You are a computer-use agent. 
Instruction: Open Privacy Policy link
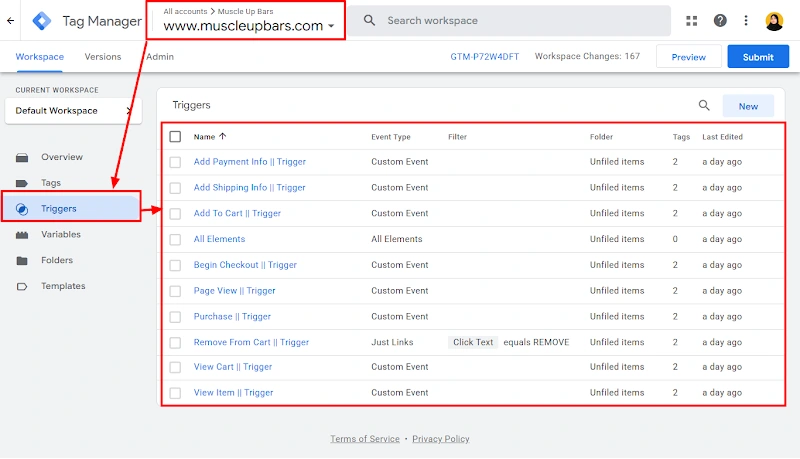[x=441, y=439]
